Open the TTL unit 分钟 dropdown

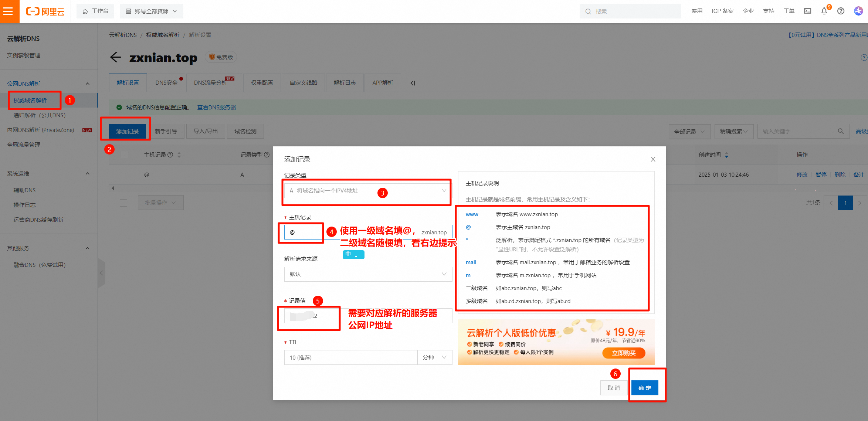[434, 357]
